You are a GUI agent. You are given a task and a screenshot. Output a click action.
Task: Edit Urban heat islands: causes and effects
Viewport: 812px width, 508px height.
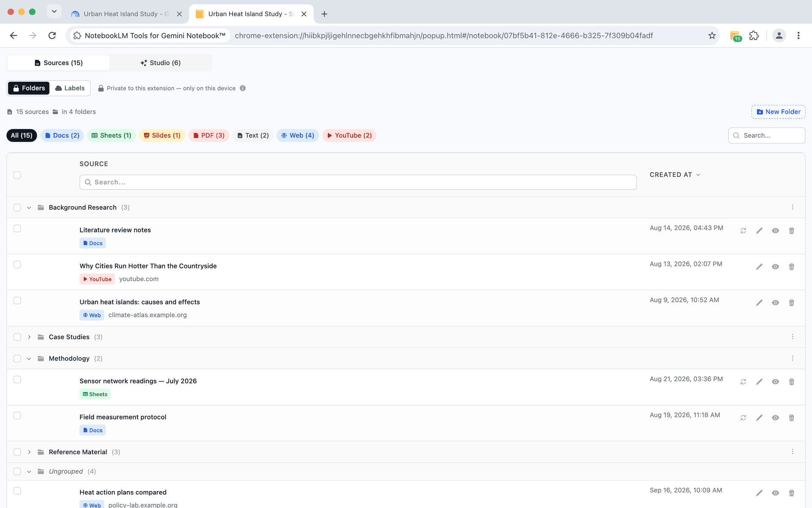pos(759,303)
